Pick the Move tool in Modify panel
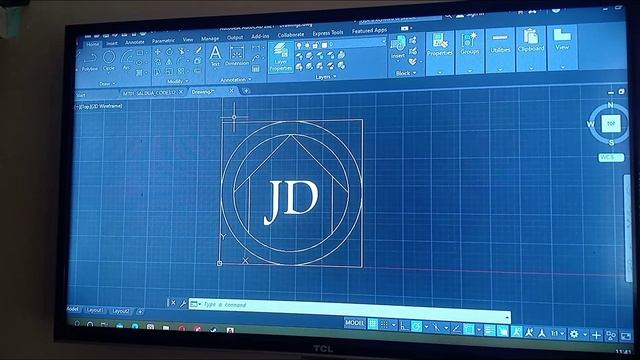Viewport: 640px width, 360px height. tap(158, 52)
